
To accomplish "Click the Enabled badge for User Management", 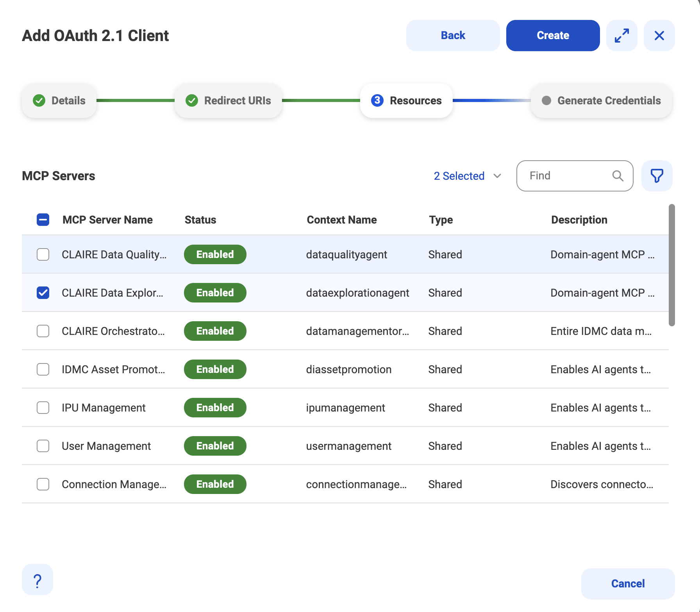I will click(x=215, y=446).
